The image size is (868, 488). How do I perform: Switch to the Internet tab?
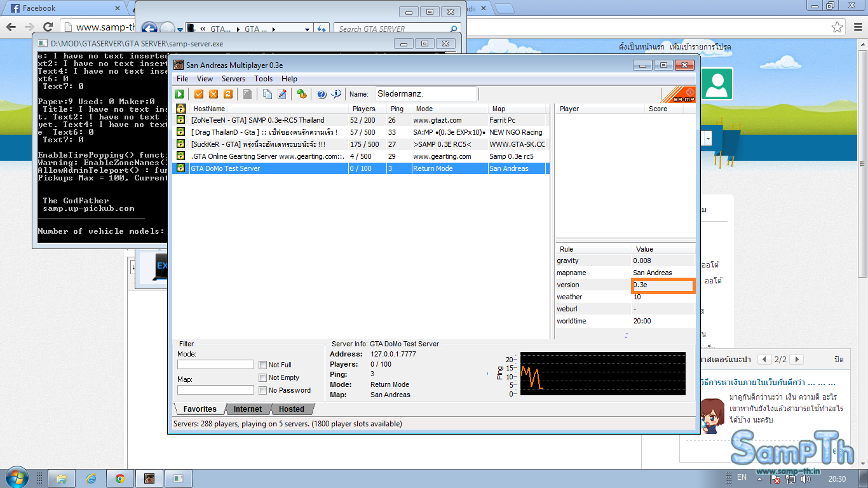click(x=247, y=409)
